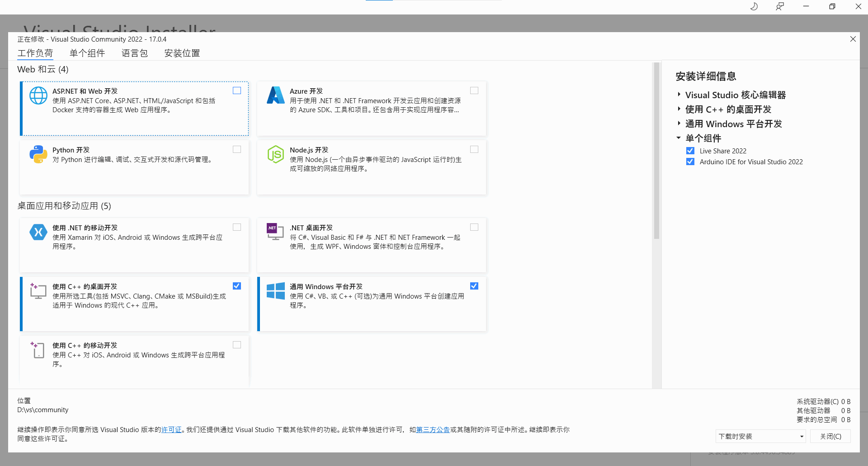Viewport: 868px width, 466px height.
Task: Open the 许可证 license link
Action: coord(171,429)
